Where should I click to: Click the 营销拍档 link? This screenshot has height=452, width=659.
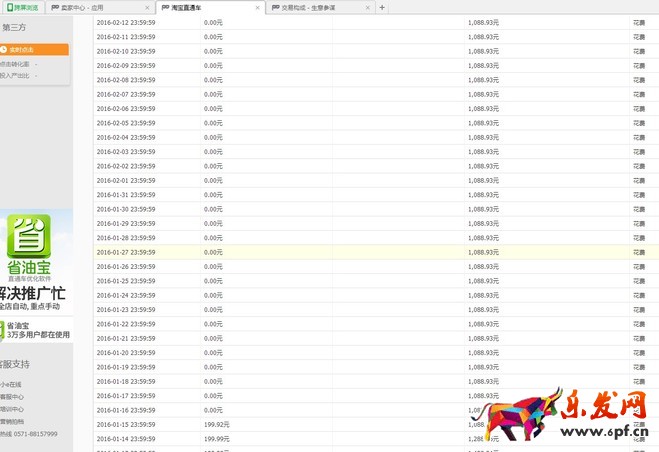12,422
